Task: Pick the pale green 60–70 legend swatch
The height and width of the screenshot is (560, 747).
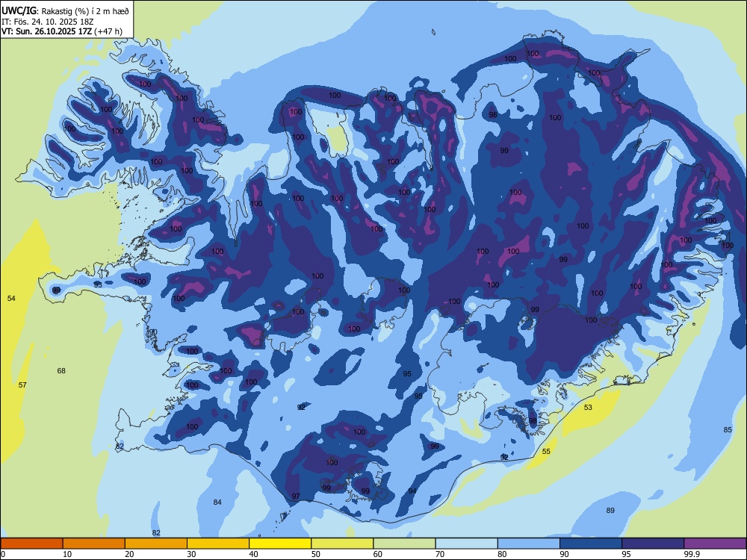Action: (404, 544)
